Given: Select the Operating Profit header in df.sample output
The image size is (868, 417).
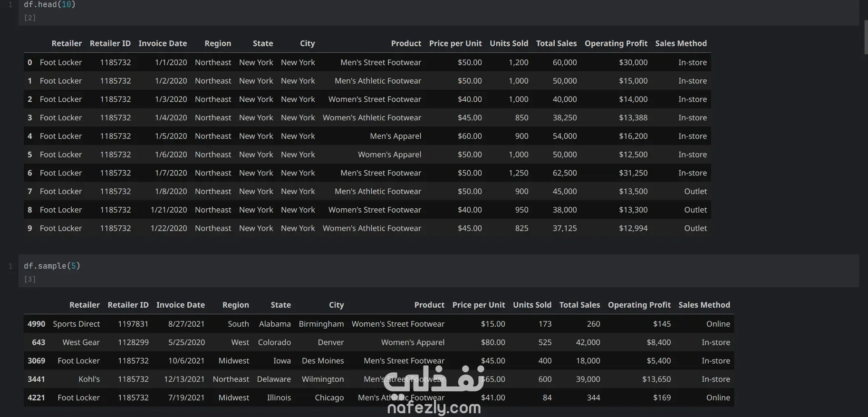Looking at the screenshot, I should pos(639,305).
